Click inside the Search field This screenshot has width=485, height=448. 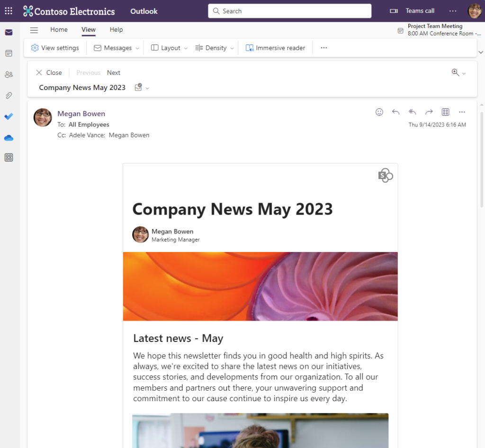coord(289,10)
